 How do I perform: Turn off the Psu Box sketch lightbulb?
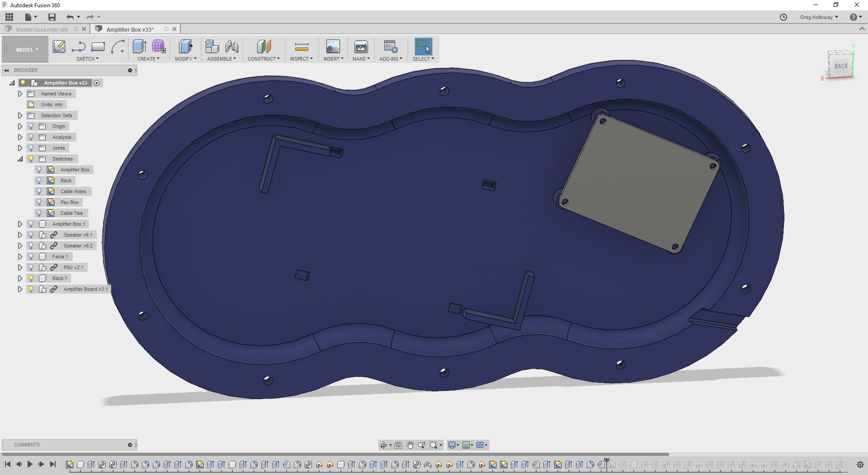[x=39, y=202]
